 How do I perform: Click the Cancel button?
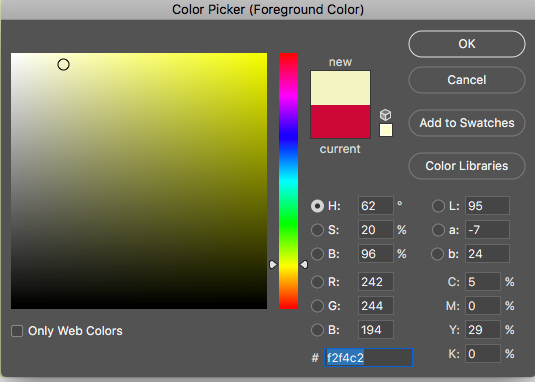(x=467, y=80)
